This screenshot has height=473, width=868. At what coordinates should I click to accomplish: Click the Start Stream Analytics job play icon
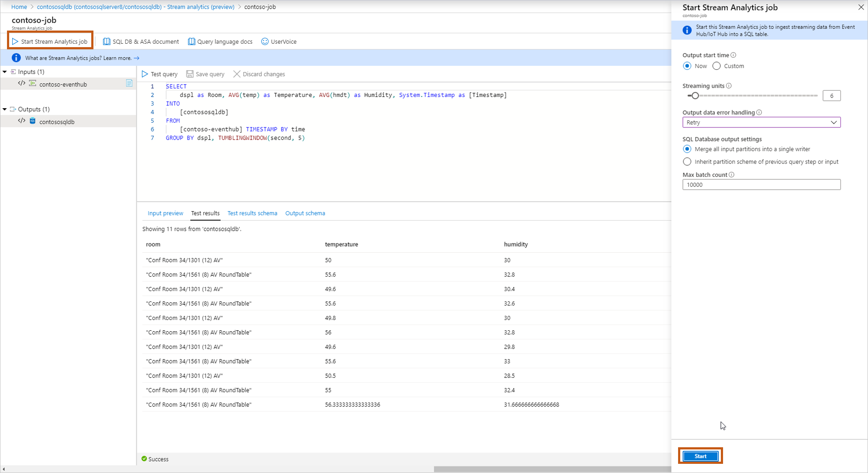point(15,41)
